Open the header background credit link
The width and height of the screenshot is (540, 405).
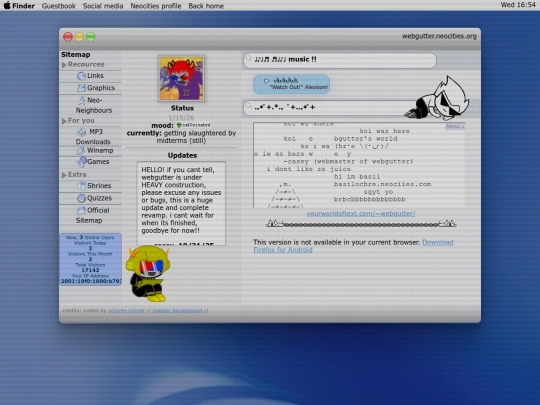click(177, 311)
